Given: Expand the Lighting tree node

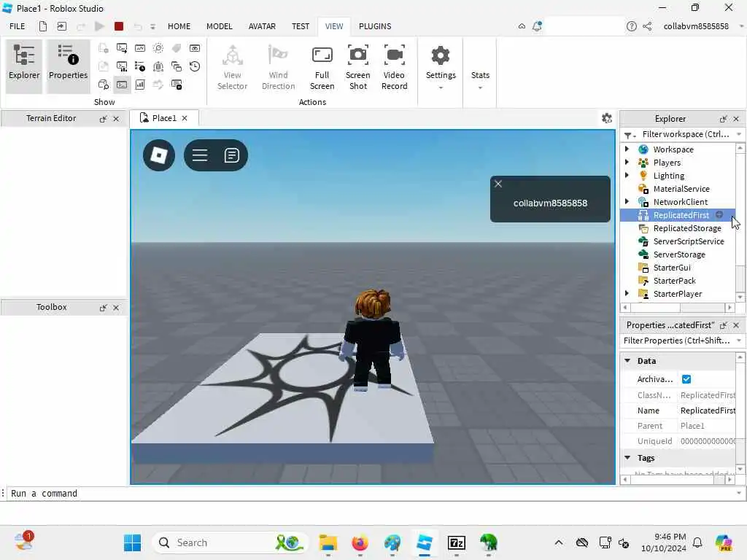Looking at the screenshot, I should 627,175.
